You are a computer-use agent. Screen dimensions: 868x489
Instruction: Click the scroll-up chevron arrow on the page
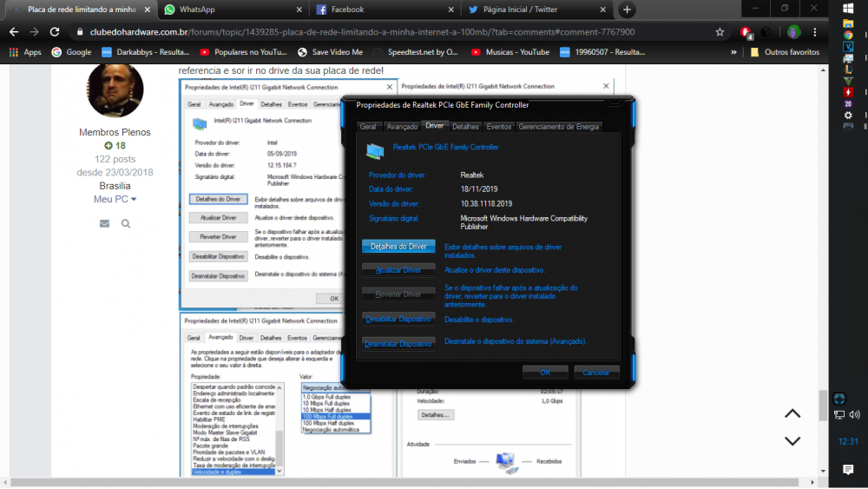(x=792, y=413)
